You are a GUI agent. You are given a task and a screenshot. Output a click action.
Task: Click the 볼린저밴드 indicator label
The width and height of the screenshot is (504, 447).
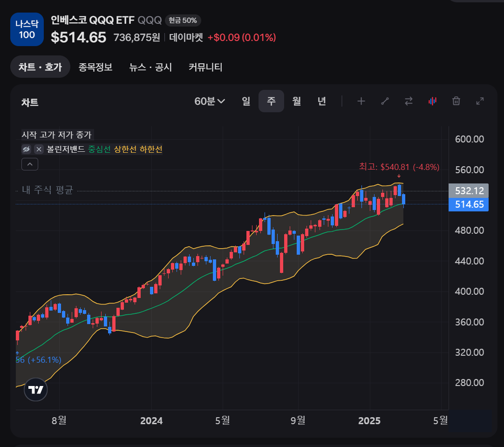point(66,149)
